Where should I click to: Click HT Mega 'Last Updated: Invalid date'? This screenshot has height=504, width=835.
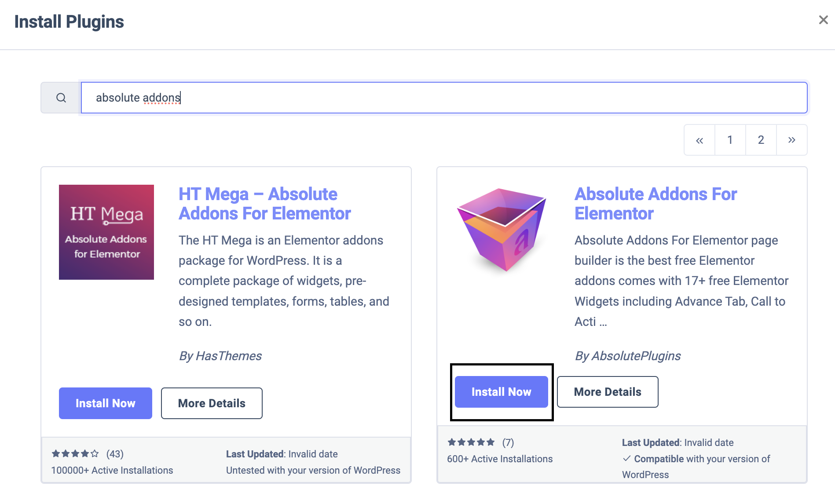pyautogui.click(x=282, y=454)
